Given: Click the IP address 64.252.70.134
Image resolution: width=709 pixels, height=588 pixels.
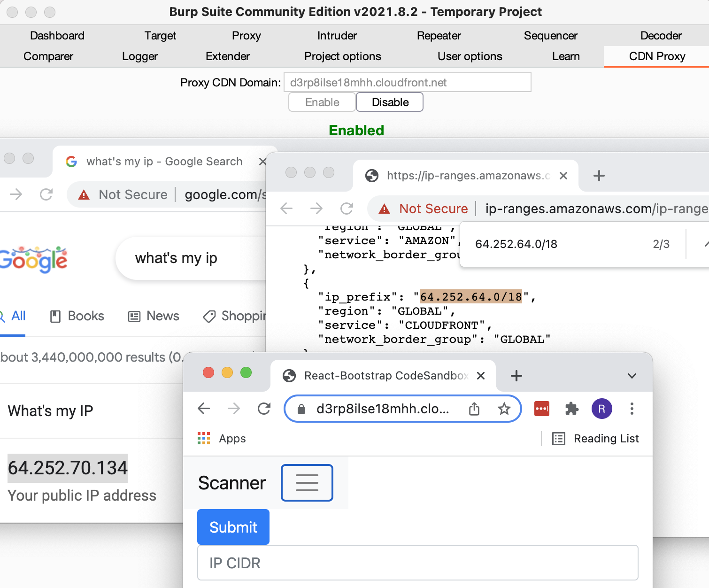Looking at the screenshot, I should click(x=68, y=468).
